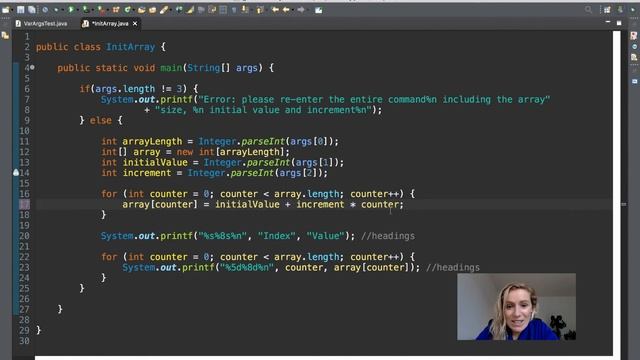Image resolution: width=640 pixels, height=360 pixels.
Task: Navigate Back with the yellow left arrow
Action: click(286, 10)
